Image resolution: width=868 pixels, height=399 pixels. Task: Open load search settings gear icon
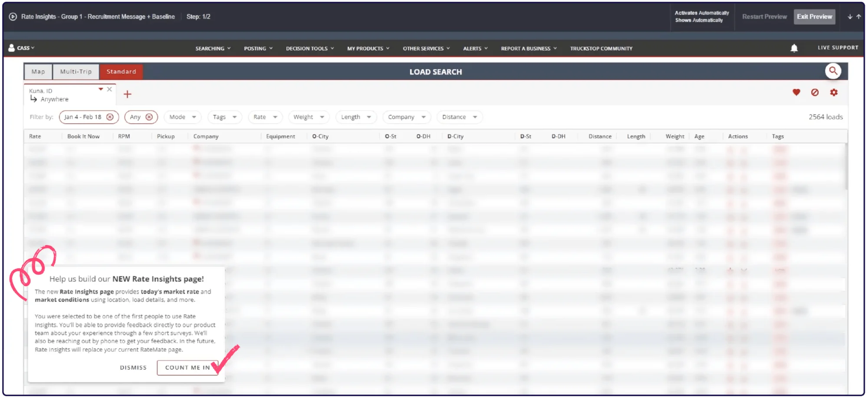pos(834,92)
